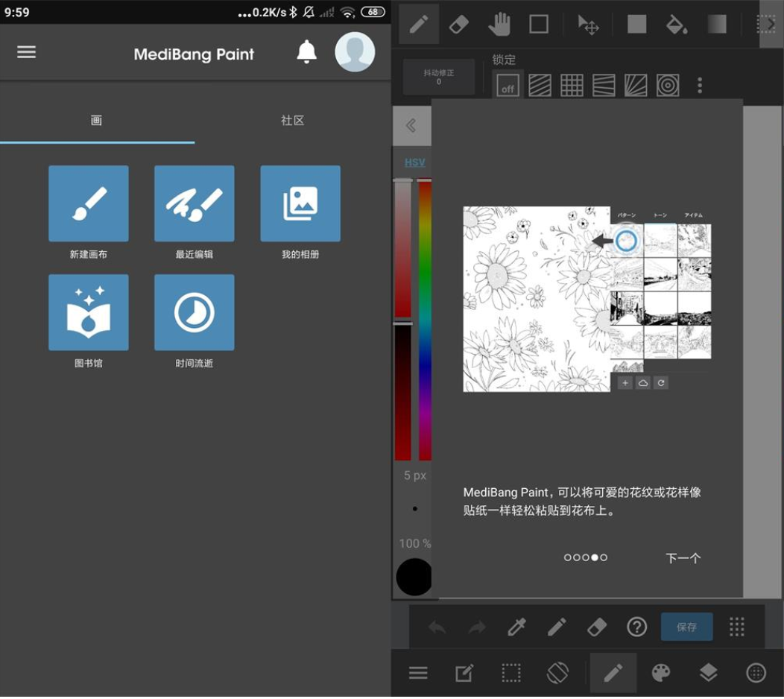The height and width of the screenshot is (699, 784).
Task: Enable concentric circle snap guide
Action: 668,86
